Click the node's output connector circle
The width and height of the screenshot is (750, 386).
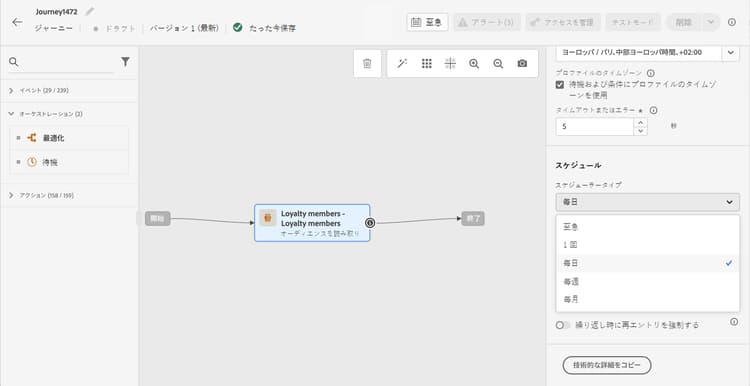tap(370, 222)
